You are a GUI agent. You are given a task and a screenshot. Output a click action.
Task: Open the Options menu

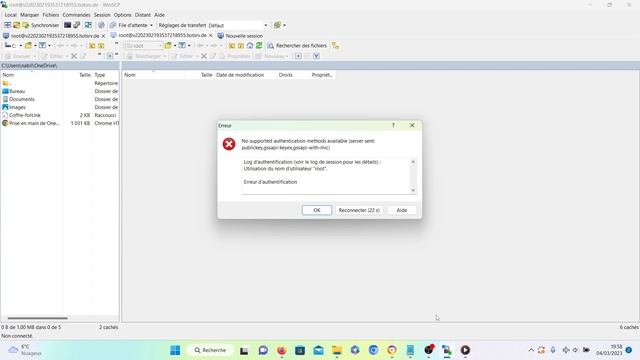[x=122, y=15]
